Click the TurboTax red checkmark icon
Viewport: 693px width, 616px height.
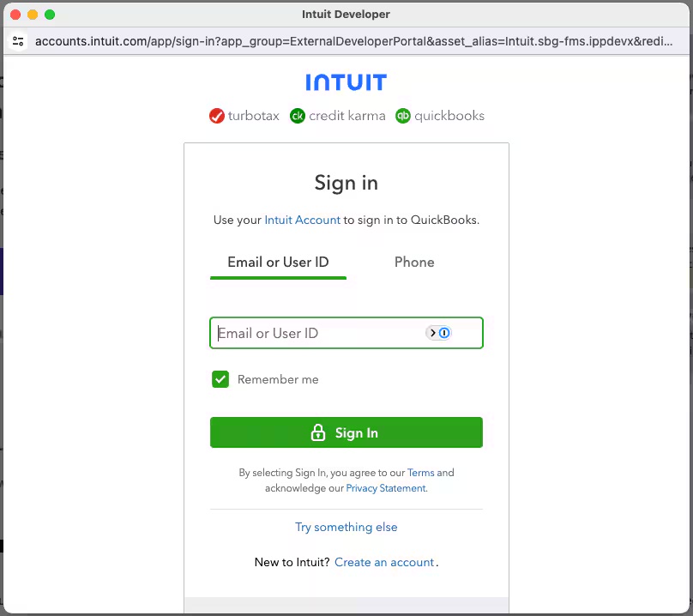(217, 116)
